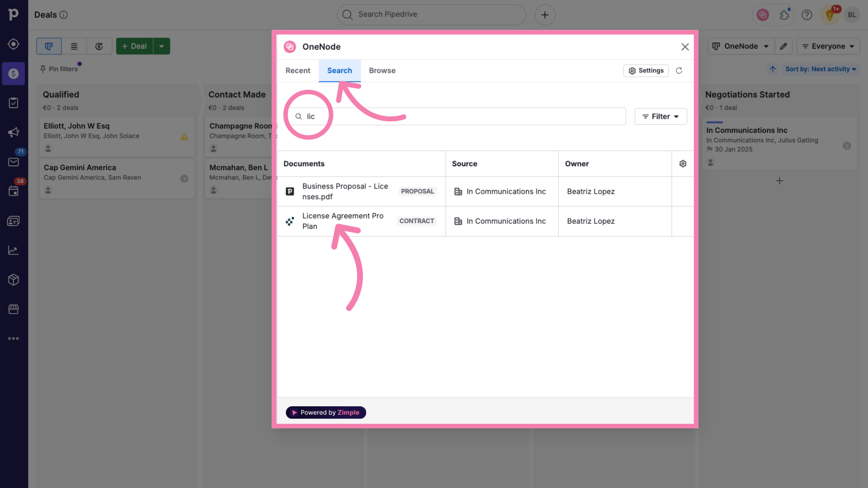Close the OneNode dialog

click(685, 47)
